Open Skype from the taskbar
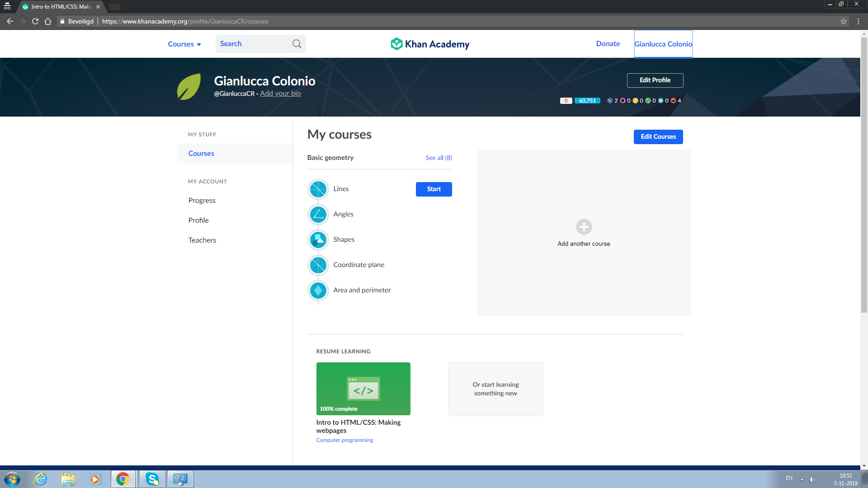Screen dimensions: 868x488 click(x=152, y=479)
